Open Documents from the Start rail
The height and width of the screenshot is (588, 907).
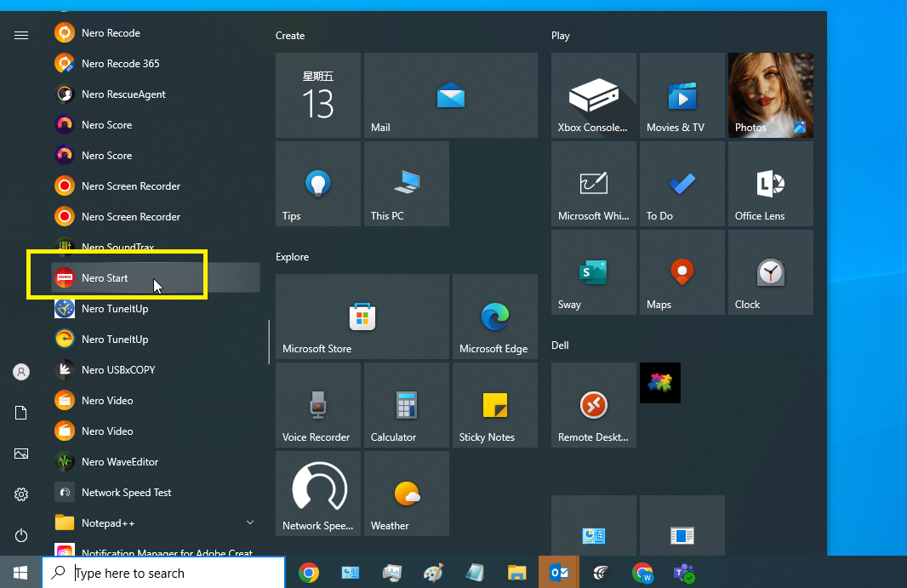pyautogui.click(x=21, y=413)
